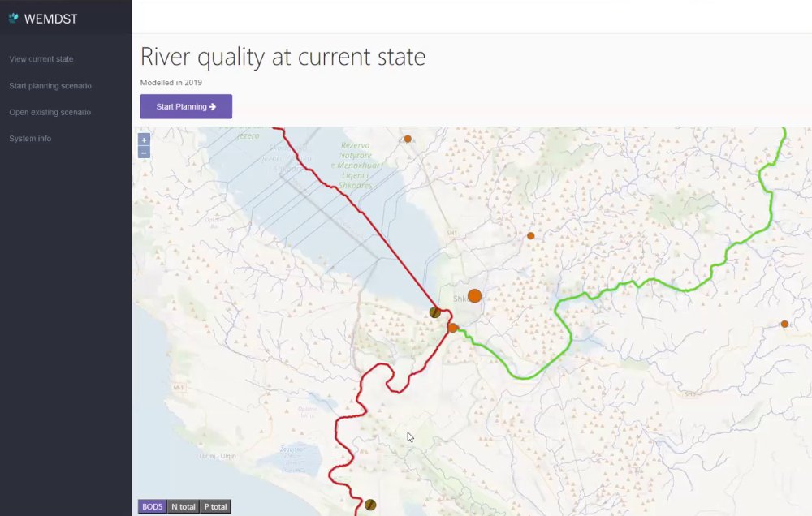
Task: Click the orange marker at the top of the map
Action: coord(408,139)
